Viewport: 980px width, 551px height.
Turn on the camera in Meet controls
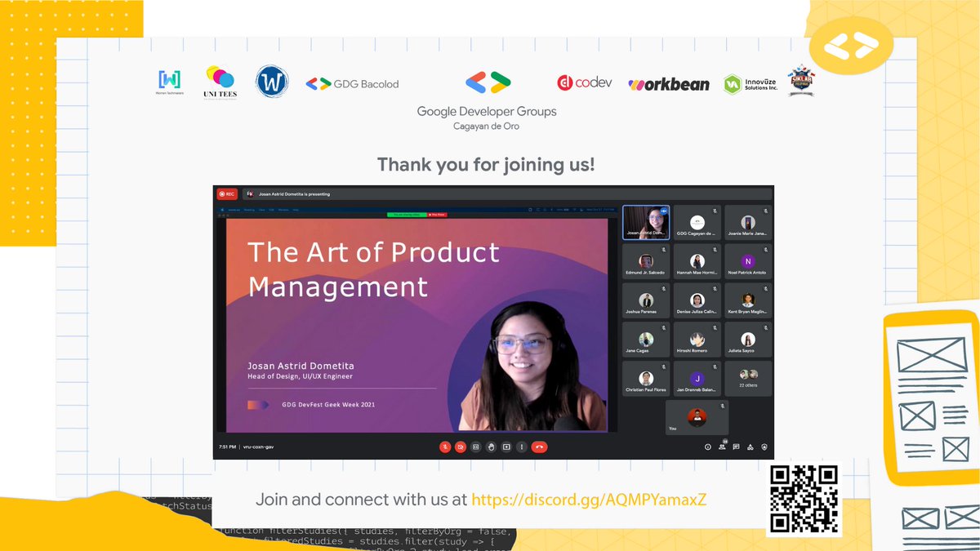tap(461, 447)
